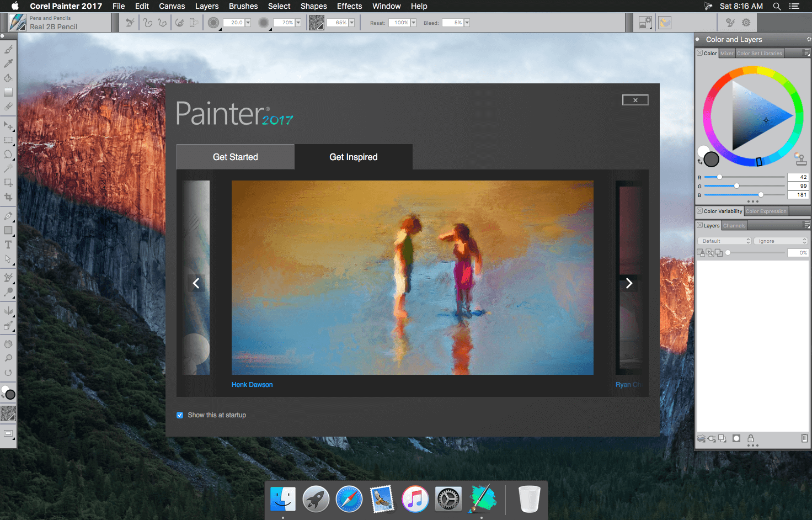Select the Rectangular Selection tool
This screenshot has width=812, height=520.
coord(8,140)
